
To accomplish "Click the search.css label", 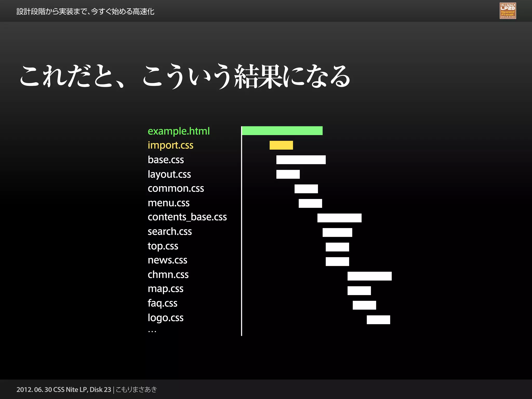I will click(170, 231).
